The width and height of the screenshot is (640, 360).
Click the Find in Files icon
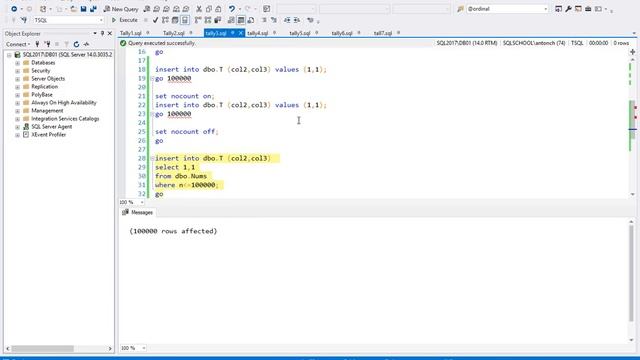[460, 9]
